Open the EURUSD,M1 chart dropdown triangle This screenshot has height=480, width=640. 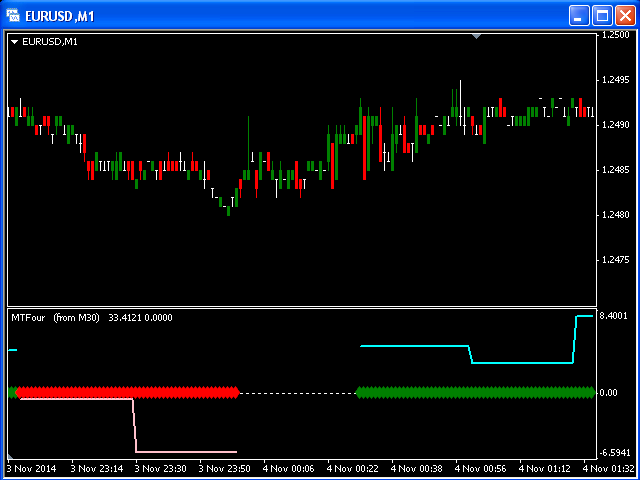[15, 42]
